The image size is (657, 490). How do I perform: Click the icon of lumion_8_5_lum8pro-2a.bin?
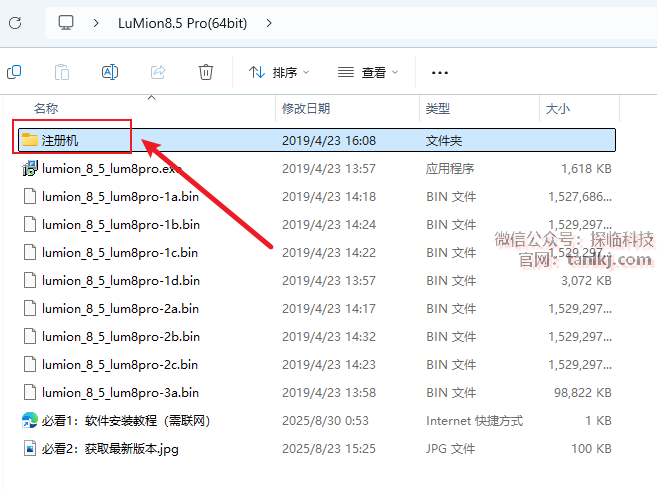point(30,309)
